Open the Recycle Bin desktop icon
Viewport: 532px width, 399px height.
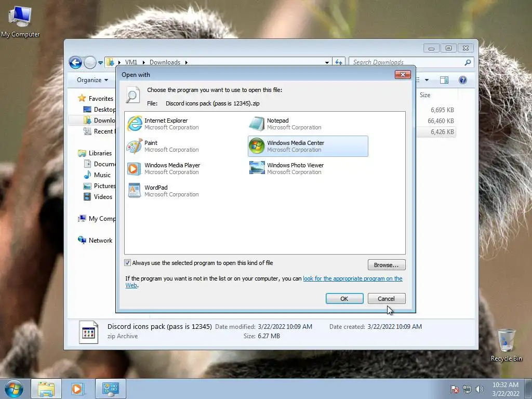point(506,344)
